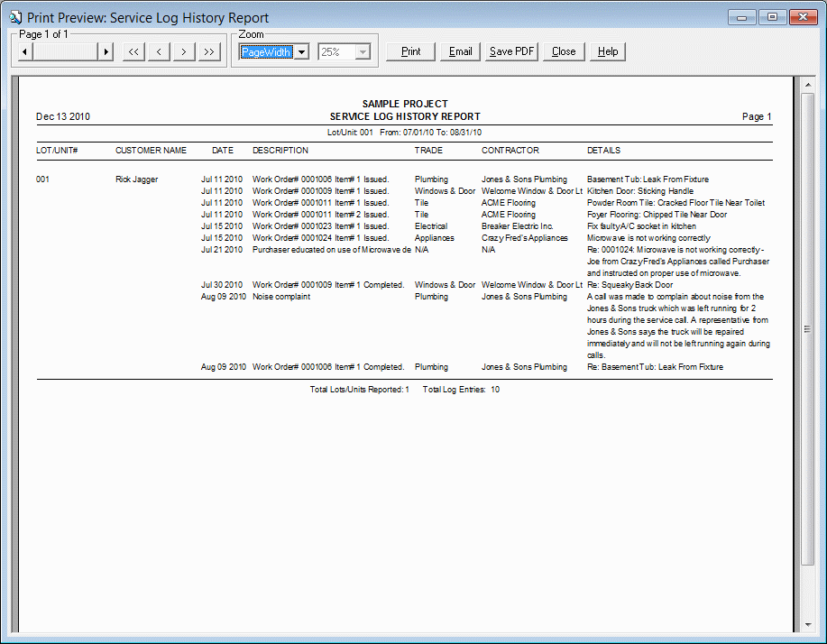Click the Print Preview window title icon
The width and height of the screenshot is (827, 644).
15,17
